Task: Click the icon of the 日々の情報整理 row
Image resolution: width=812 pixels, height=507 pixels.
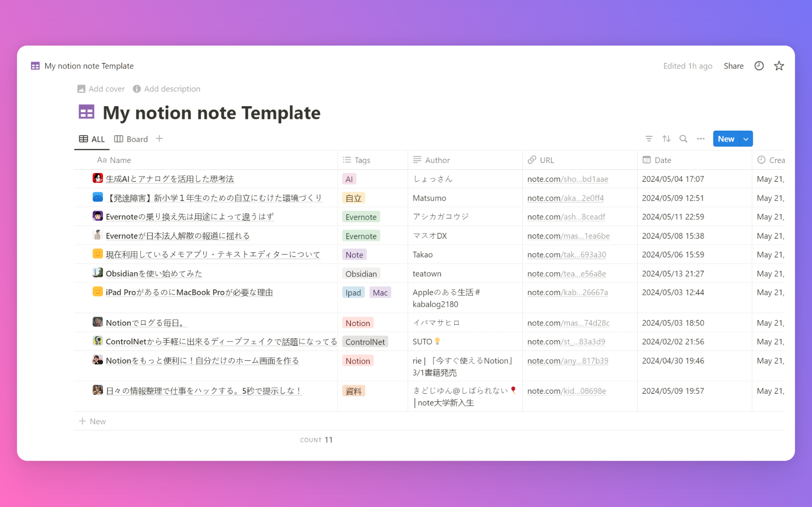Action: point(97,390)
